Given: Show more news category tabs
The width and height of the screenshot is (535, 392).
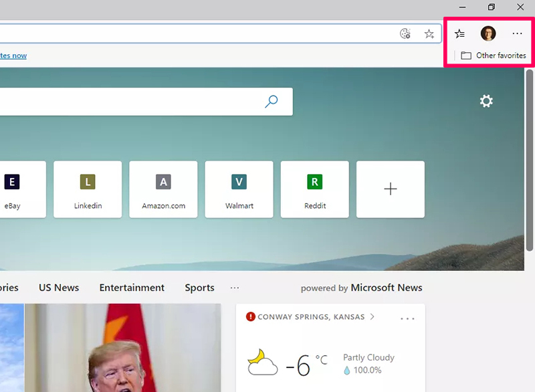Looking at the screenshot, I should tap(235, 288).
